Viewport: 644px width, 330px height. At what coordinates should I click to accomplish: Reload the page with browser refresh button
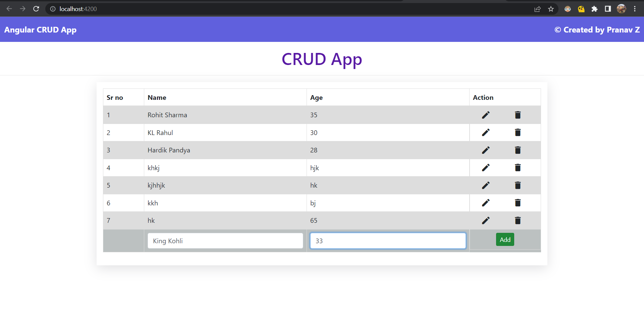point(36,9)
